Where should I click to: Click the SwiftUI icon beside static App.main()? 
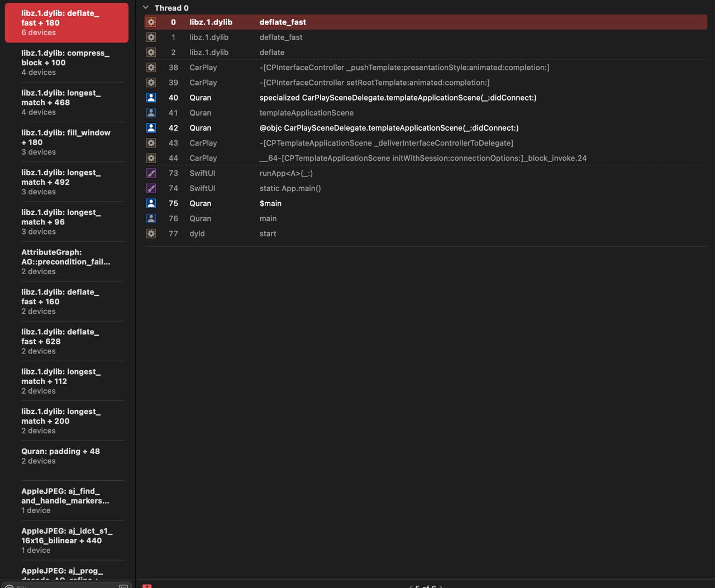(x=151, y=188)
